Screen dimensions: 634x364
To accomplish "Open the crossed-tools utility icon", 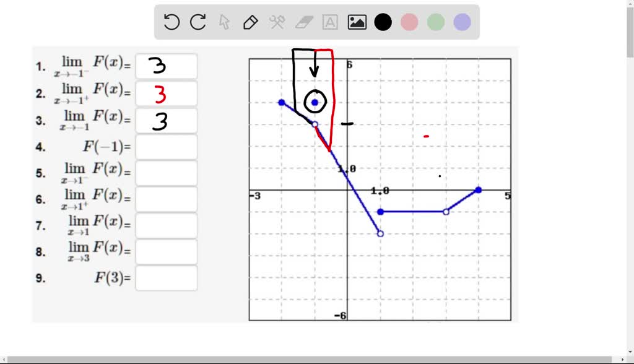I will tap(276, 22).
